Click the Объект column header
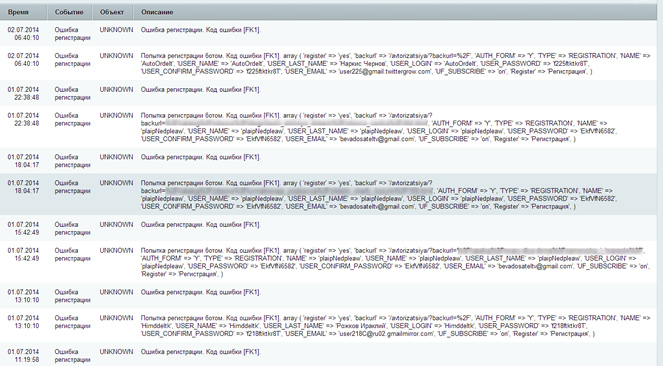The image size is (663, 366). point(112,12)
